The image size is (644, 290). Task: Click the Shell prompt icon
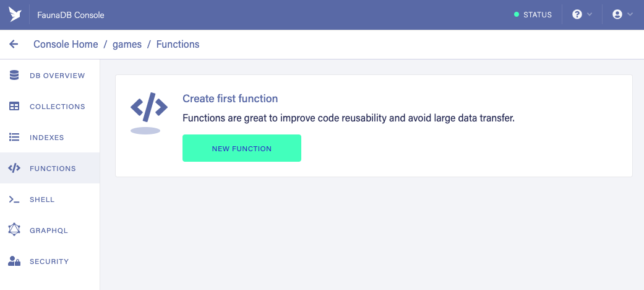click(14, 200)
